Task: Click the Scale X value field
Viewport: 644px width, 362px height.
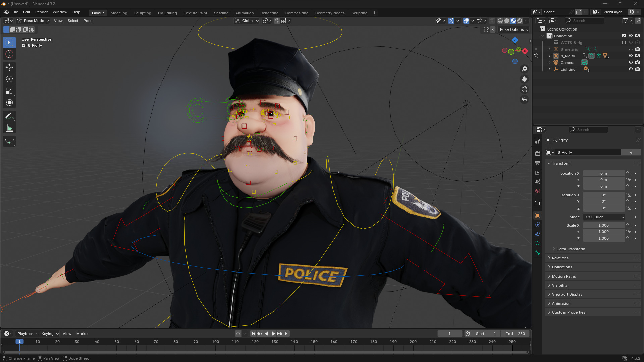Action: pos(604,225)
